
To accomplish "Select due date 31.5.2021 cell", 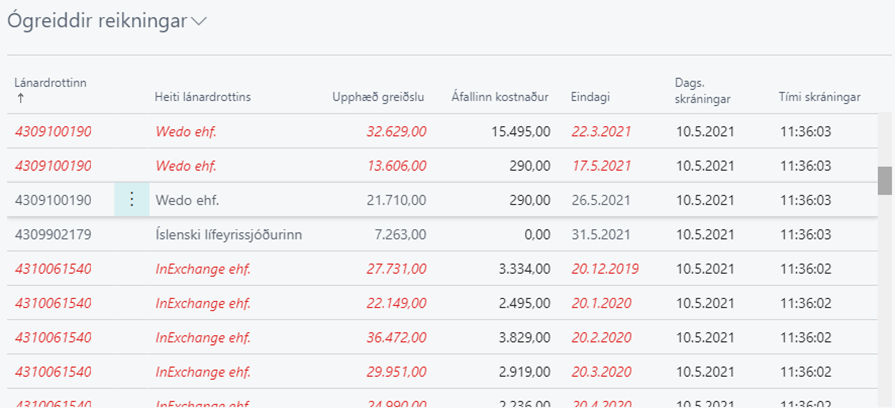I will [601, 235].
